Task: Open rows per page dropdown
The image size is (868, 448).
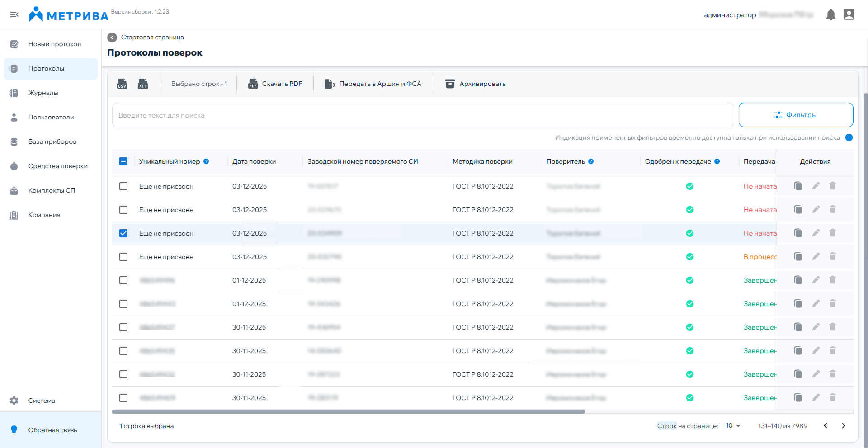Action: pyautogui.click(x=733, y=426)
